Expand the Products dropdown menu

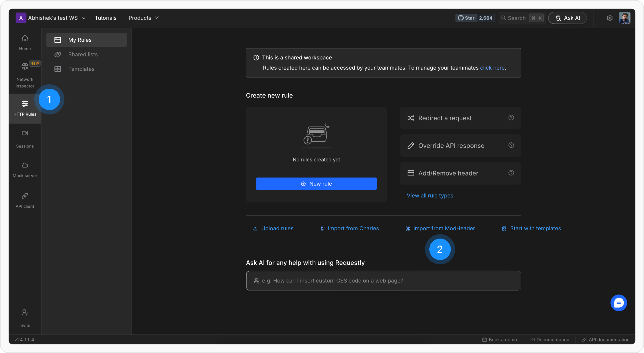click(x=144, y=18)
